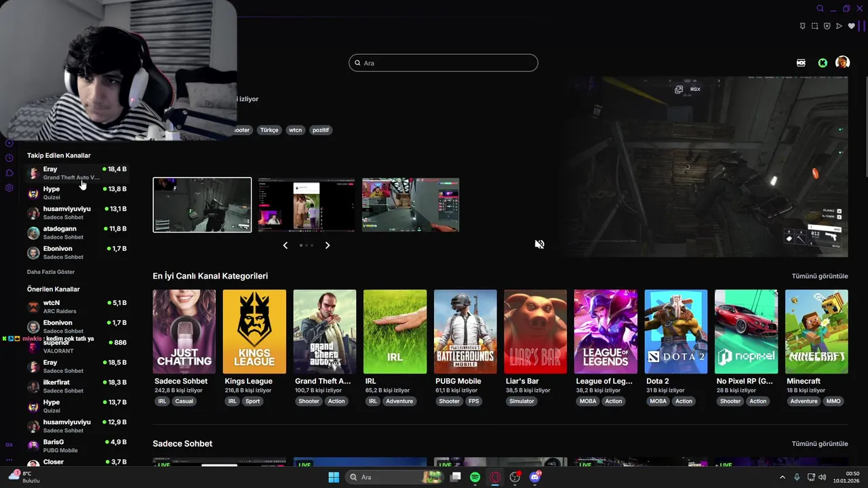The height and width of the screenshot is (488, 868).
Task: Open the clock and date on taskbar
Action: pyautogui.click(x=847, y=477)
